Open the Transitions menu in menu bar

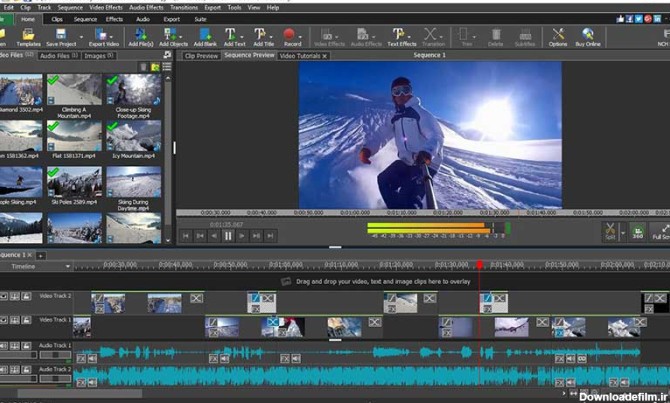tap(184, 7)
